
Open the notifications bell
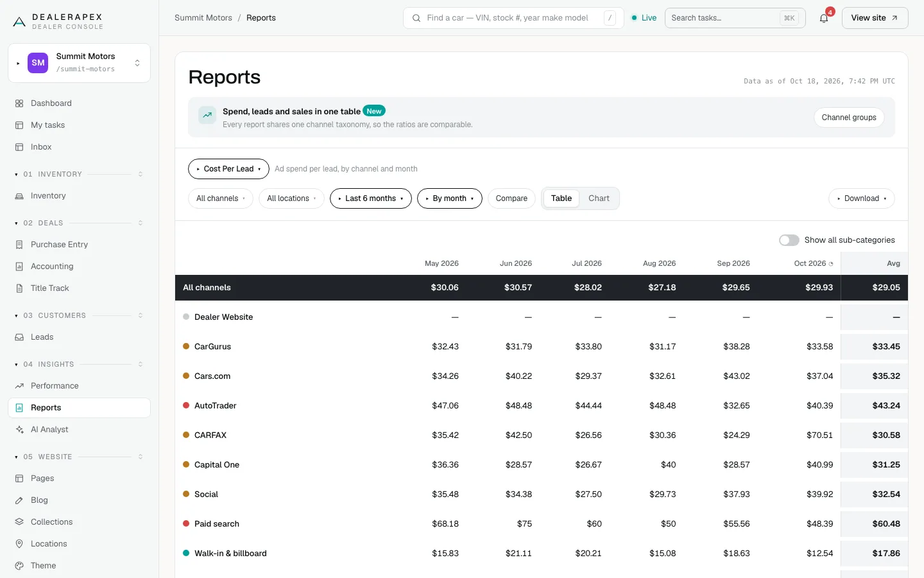point(824,18)
